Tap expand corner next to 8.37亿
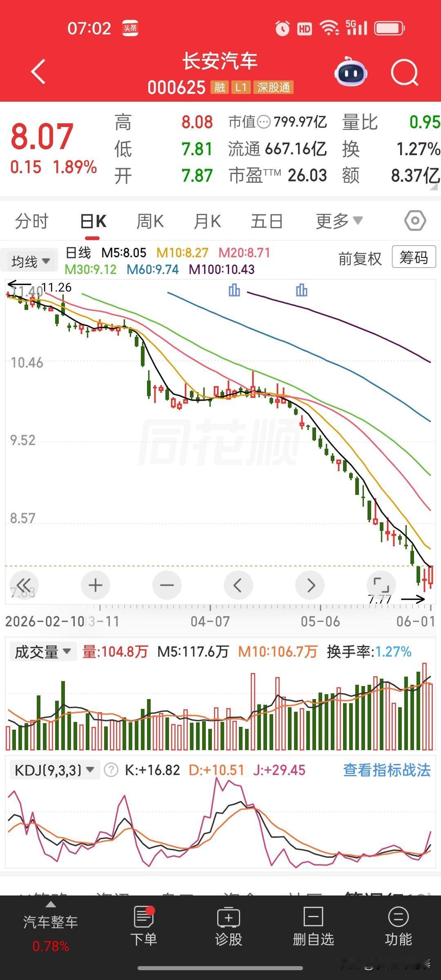Screen dimensions: 441x980 (x=434, y=187)
